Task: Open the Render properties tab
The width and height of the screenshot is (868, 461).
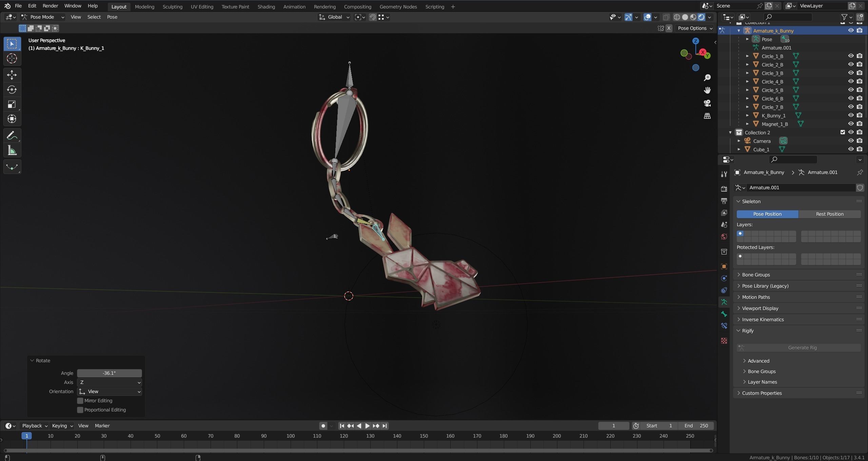Action: click(x=724, y=189)
